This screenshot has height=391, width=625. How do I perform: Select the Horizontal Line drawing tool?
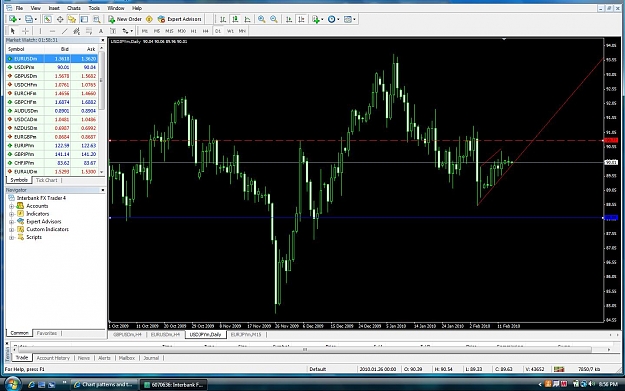[x=52, y=31]
